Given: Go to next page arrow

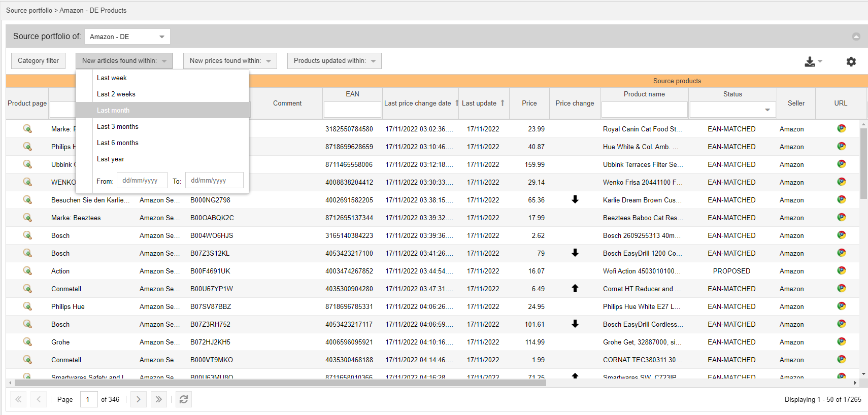Looking at the screenshot, I should click(x=139, y=399).
